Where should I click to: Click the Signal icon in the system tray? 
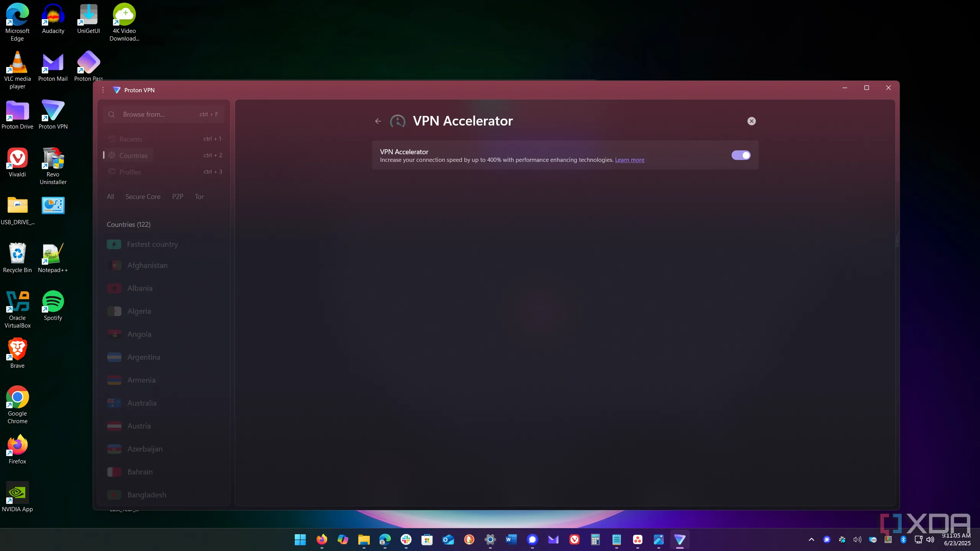[826, 540]
